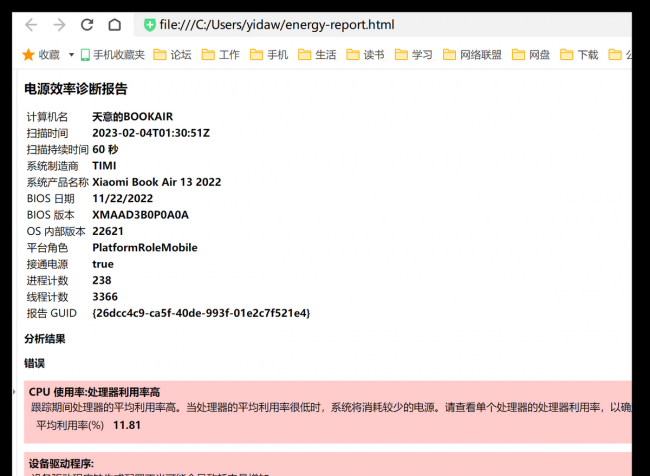Select BIOS version XMAAD3B0P0A0A
Viewport: 650px width, 476px height.
coord(141,215)
